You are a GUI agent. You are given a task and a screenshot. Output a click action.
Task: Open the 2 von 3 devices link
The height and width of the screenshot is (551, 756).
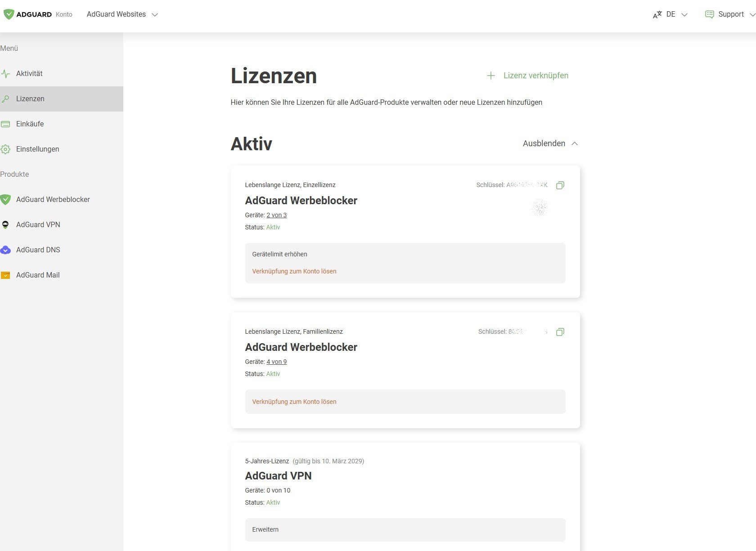point(276,215)
